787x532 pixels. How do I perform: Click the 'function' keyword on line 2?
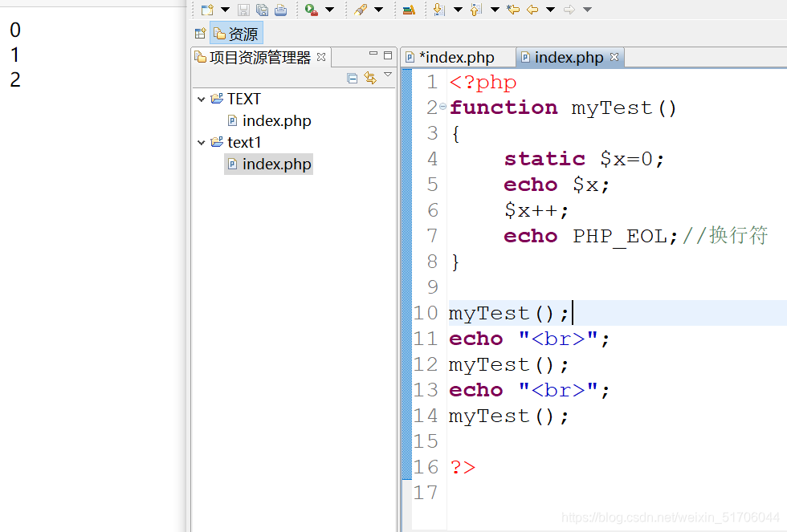tap(504, 108)
